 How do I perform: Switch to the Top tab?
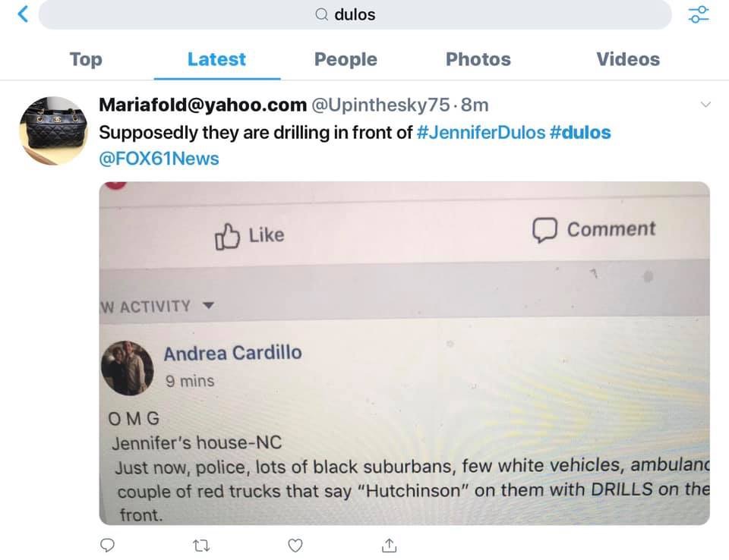click(86, 59)
